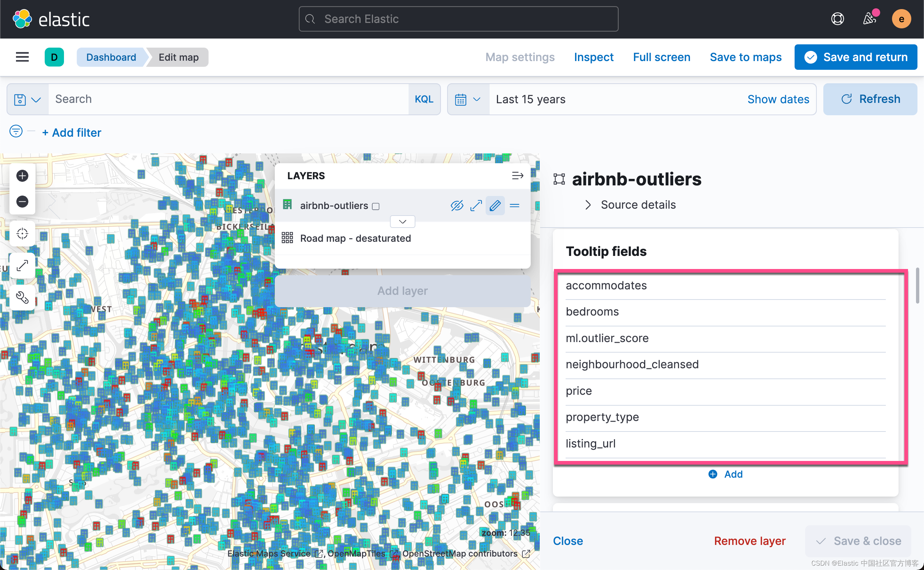Click the Add layer button

tap(402, 291)
